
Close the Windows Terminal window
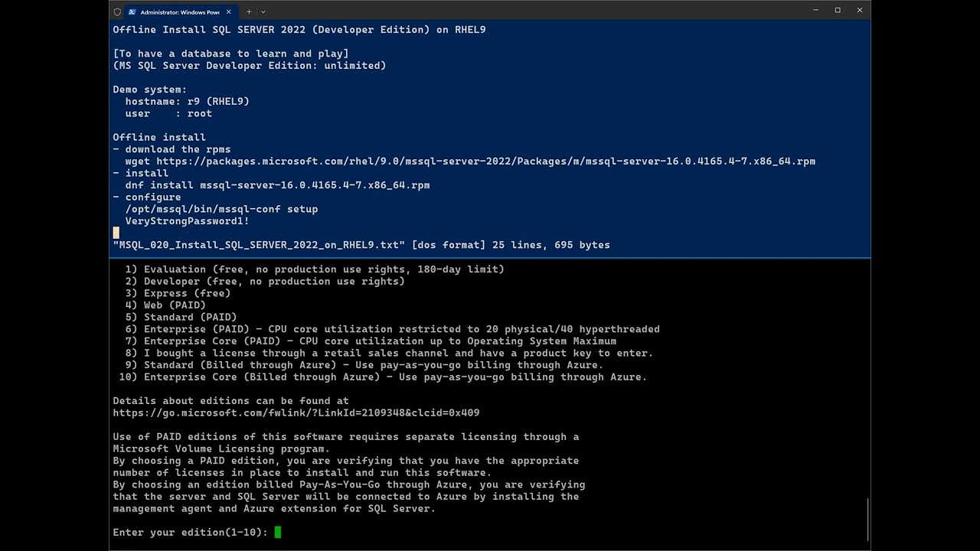click(x=860, y=11)
